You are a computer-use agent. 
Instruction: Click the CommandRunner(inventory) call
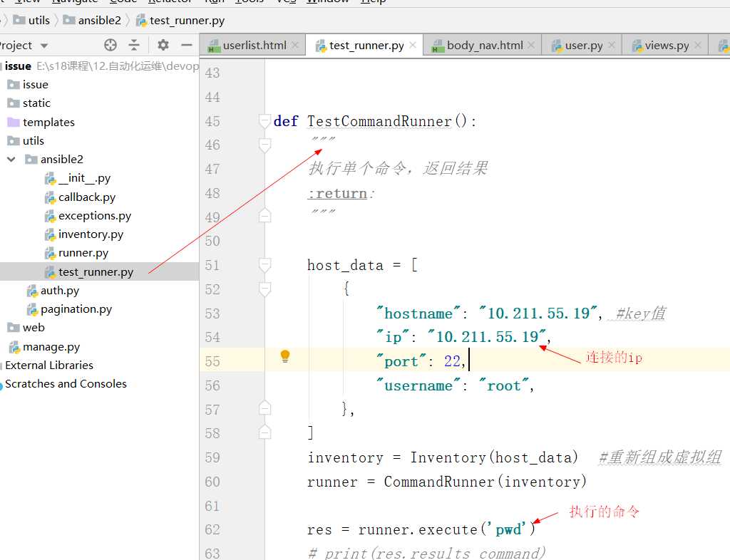(485, 482)
